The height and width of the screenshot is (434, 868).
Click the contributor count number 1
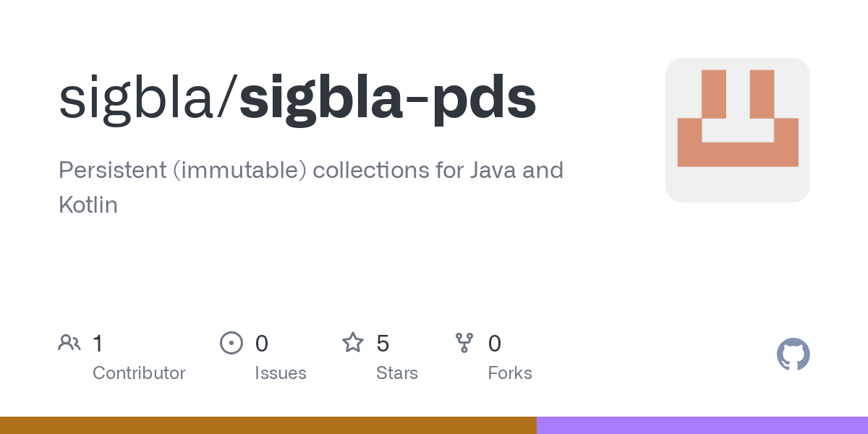pos(98,344)
